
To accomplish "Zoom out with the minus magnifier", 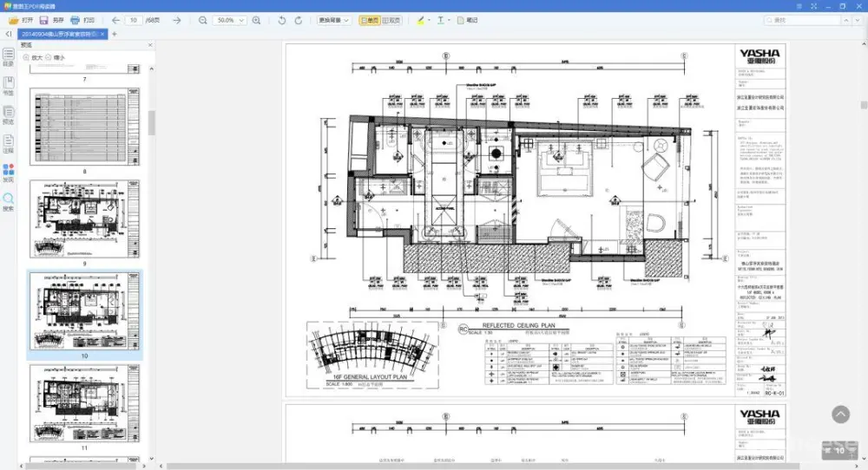I will [x=202, y=19].
